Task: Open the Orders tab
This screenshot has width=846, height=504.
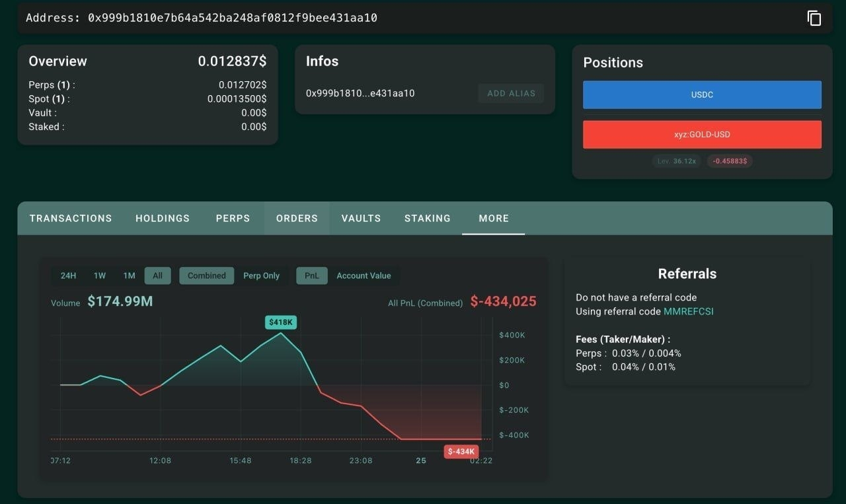Action: point(297,218)
